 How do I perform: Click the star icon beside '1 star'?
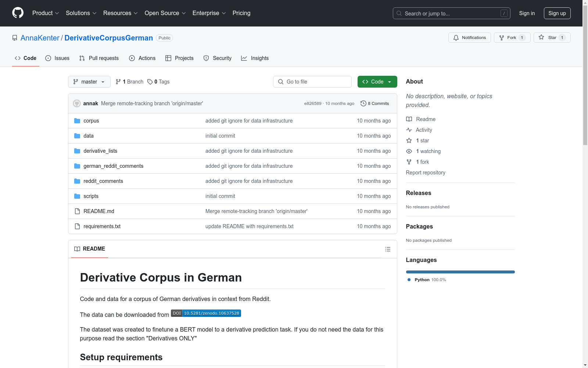(x=409, y=141)
